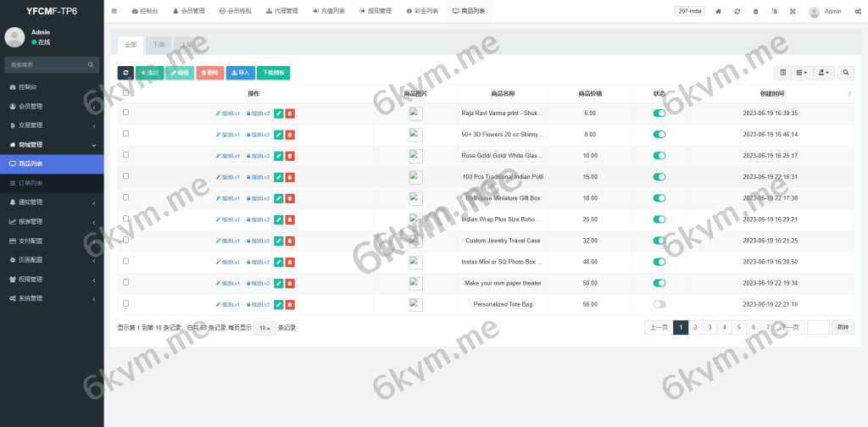Open the export data dropdown
This screenshot has height=427, width=868.
tap(823, 73)
